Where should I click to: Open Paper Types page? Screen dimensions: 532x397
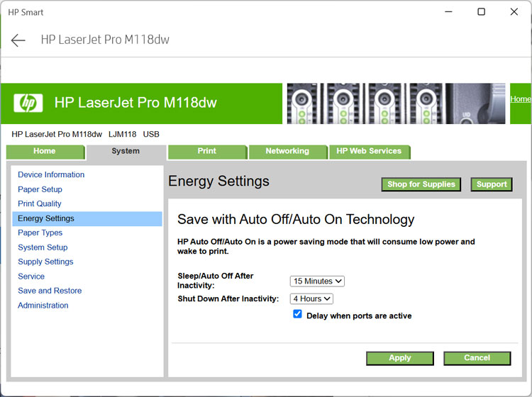(40, 233)
